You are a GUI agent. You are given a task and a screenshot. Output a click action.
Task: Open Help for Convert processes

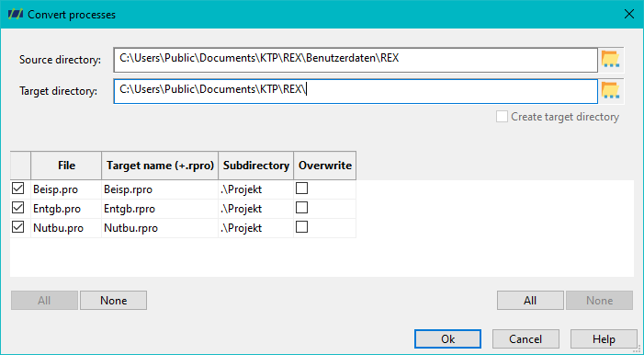pos(604,339)
